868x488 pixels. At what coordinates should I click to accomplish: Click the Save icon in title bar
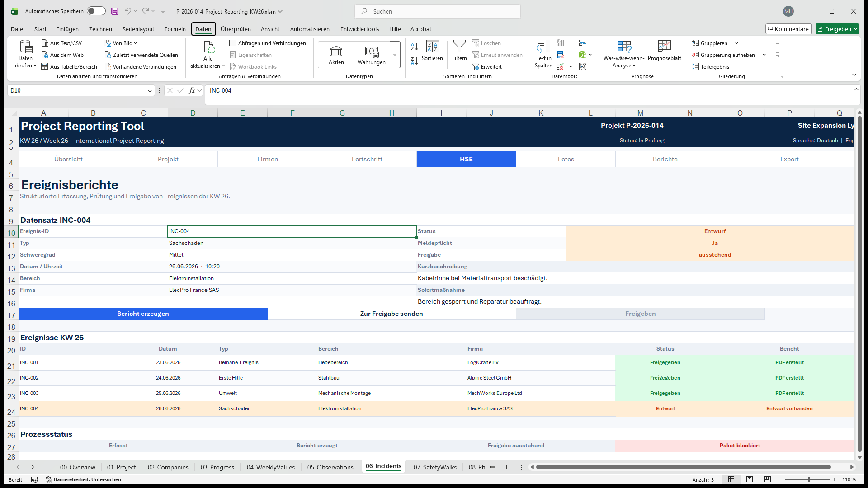(115, 11)
